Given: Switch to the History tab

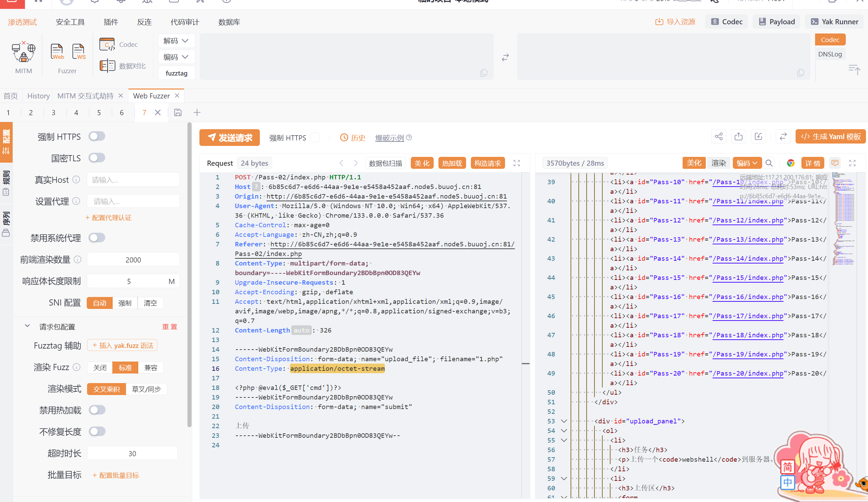Looking at the screenshot, I should coord(38,96).
